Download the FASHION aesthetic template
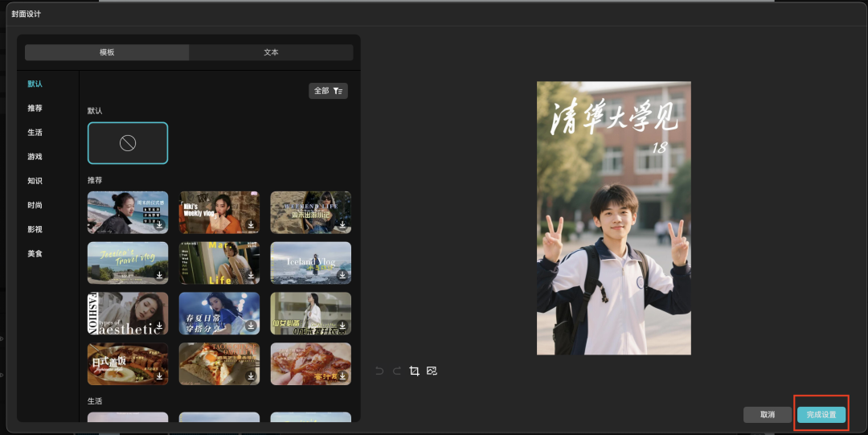Image resolution: width=868 pixels, height=435 pixels. click(159, 326)
